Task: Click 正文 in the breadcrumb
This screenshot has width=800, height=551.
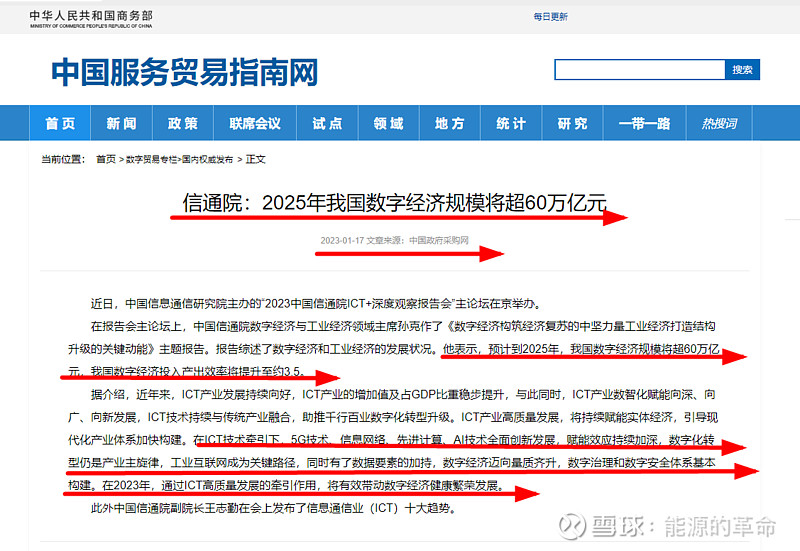Action: click(x=256, y=159)
